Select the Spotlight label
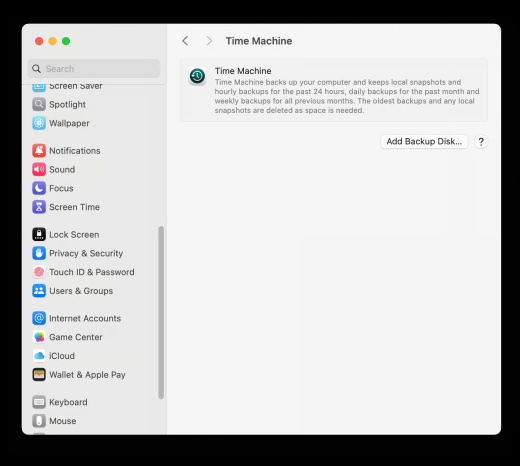 tap(67, 105)
